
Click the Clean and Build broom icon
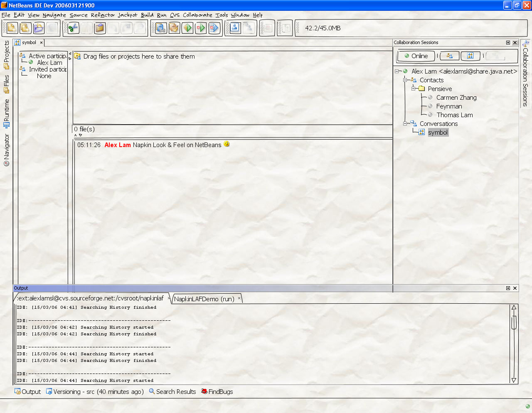point(174,28)
